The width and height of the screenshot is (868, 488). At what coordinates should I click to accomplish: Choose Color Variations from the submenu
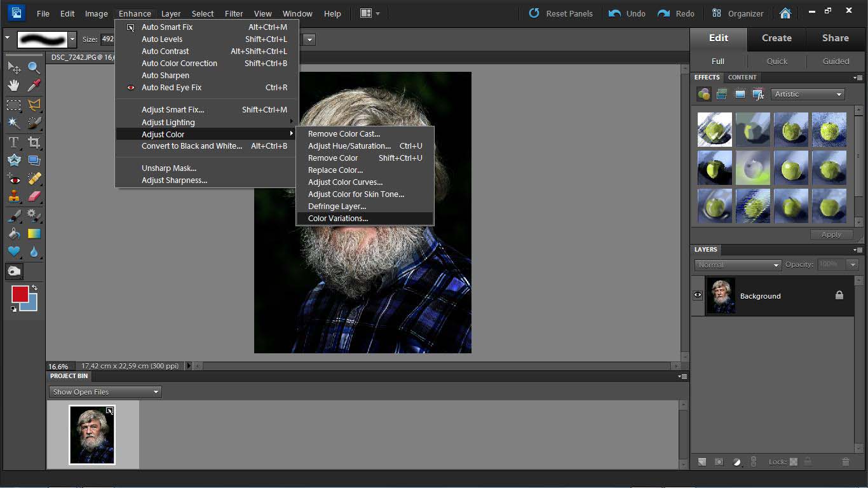337,219
